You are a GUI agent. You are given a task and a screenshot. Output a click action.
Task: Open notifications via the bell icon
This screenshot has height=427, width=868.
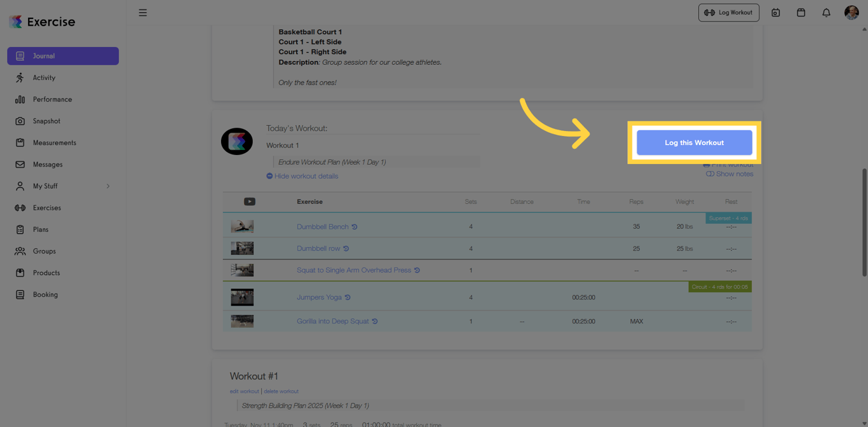click(825, 12)
